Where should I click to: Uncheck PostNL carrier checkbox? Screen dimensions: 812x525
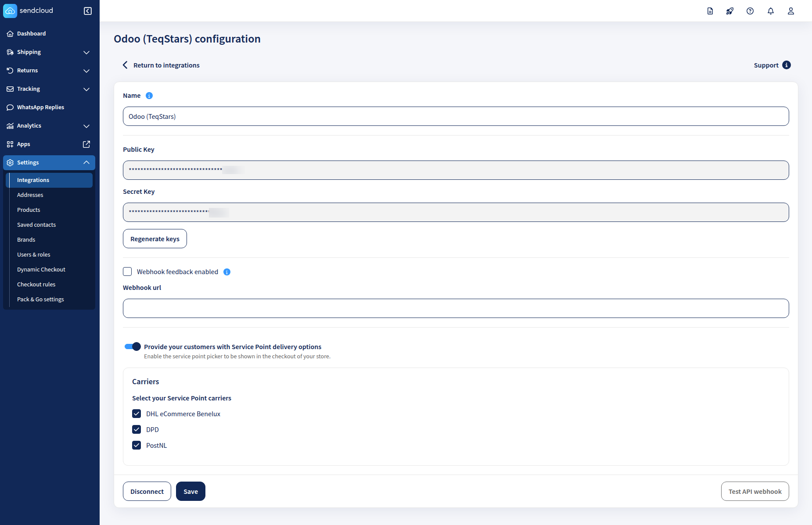click(137, 445)
